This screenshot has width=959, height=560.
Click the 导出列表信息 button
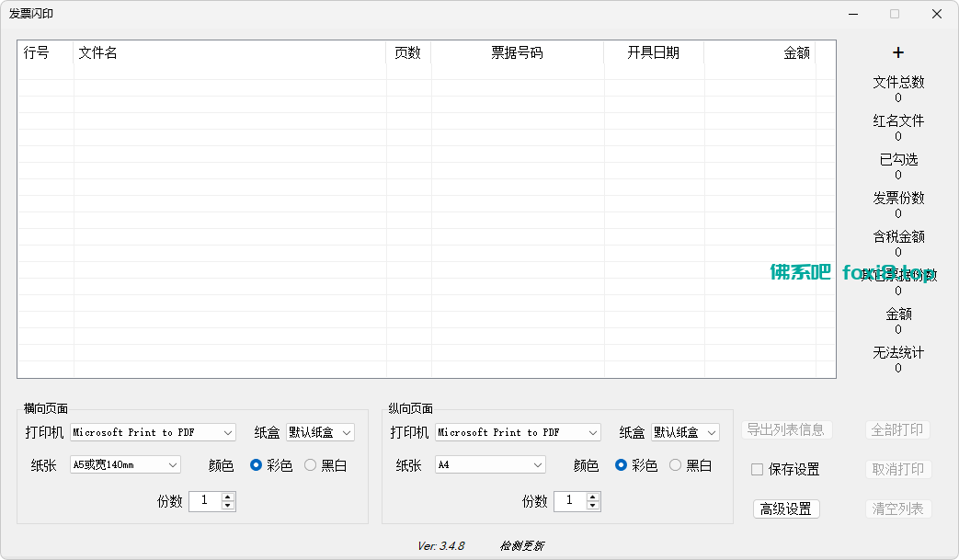786,429
